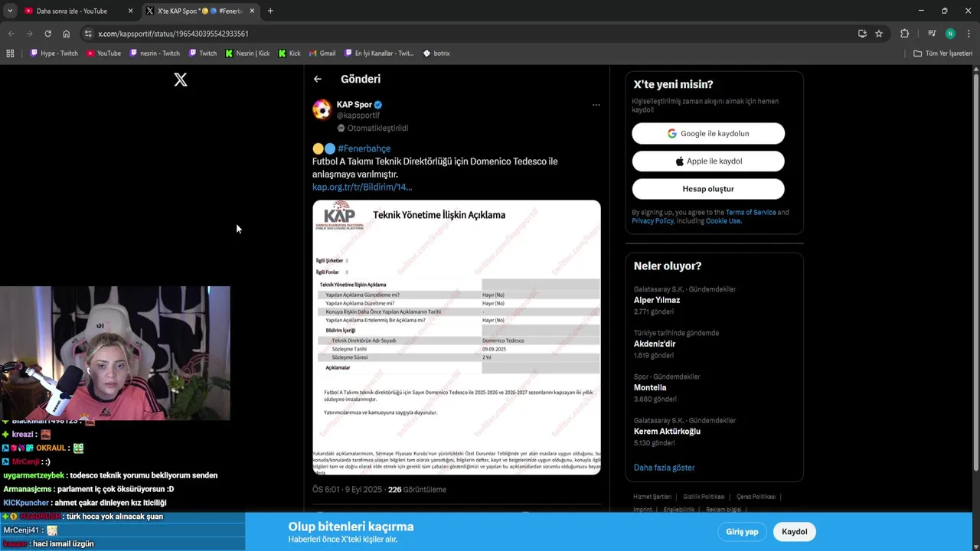Open Hype - Twitch bookmark
The height and width of the screenshot is (551, 980).
point(54,54)
